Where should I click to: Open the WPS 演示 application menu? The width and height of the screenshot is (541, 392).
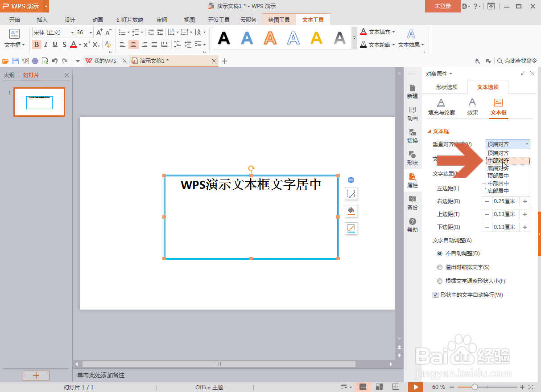click(x=25, y=6)
